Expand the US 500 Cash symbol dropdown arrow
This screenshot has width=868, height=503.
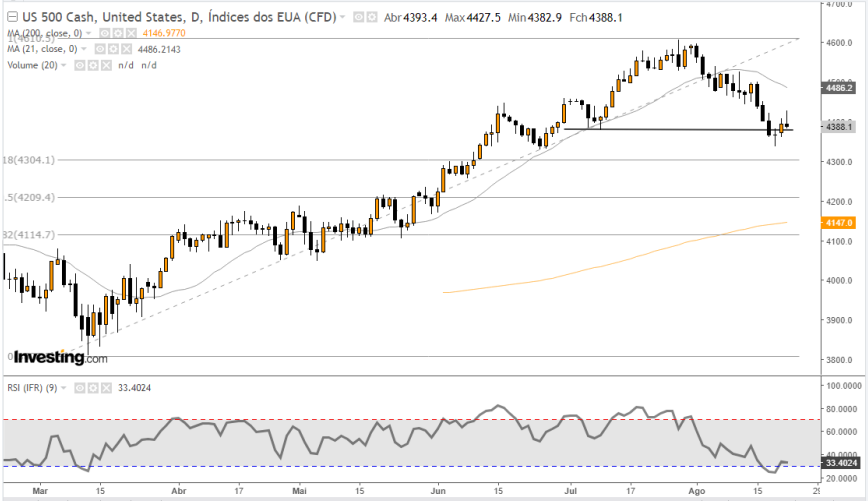click(x=343, y=17)
